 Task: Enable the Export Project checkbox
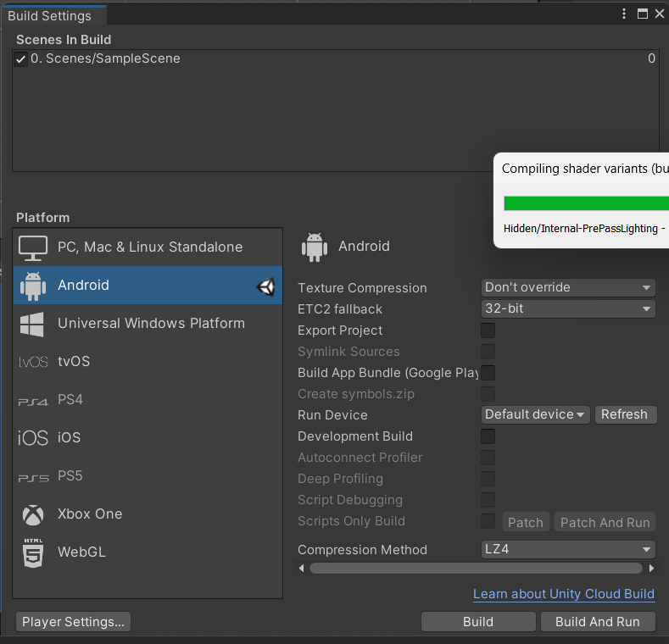(488, 330)
